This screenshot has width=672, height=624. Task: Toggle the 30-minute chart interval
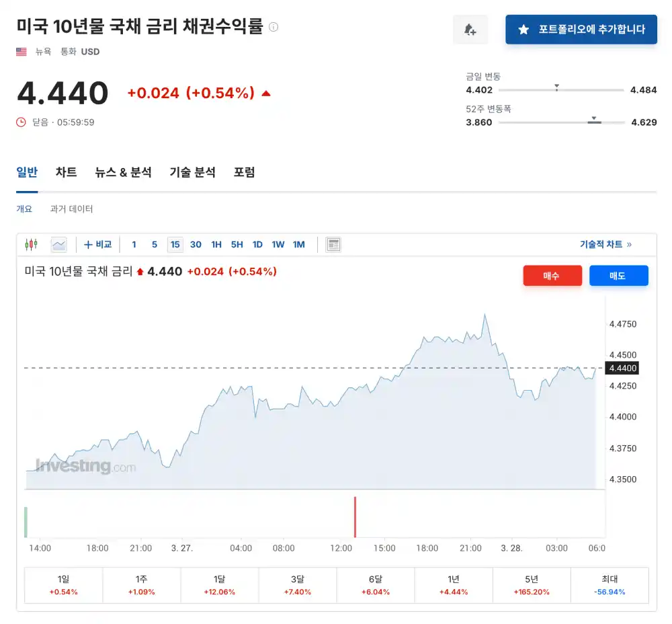click(196, 245)
